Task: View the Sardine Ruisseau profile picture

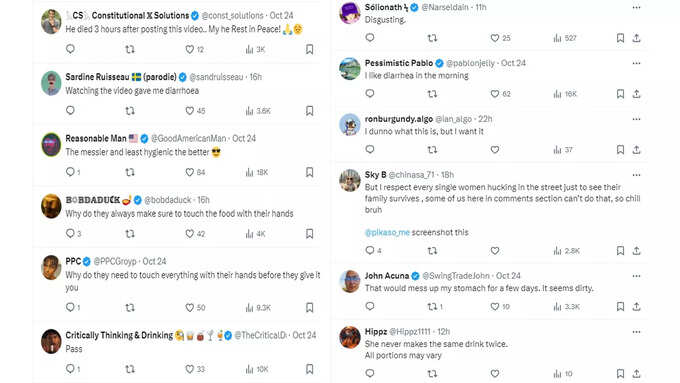Action: pos(51,83)
